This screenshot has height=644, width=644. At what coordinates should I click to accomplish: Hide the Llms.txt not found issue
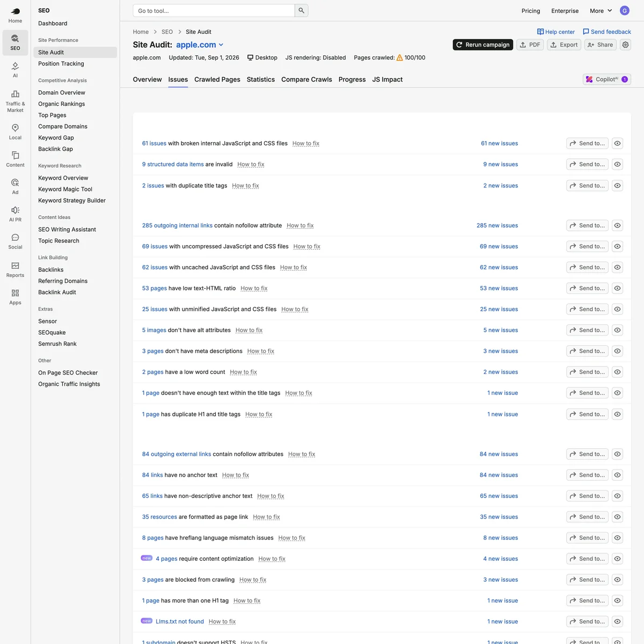coord(618,621)
